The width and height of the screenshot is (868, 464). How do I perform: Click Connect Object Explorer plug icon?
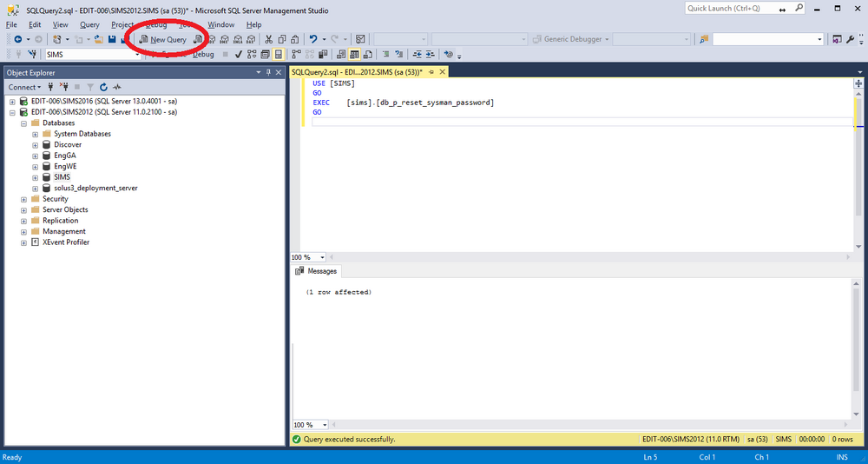tap(50, 87)
